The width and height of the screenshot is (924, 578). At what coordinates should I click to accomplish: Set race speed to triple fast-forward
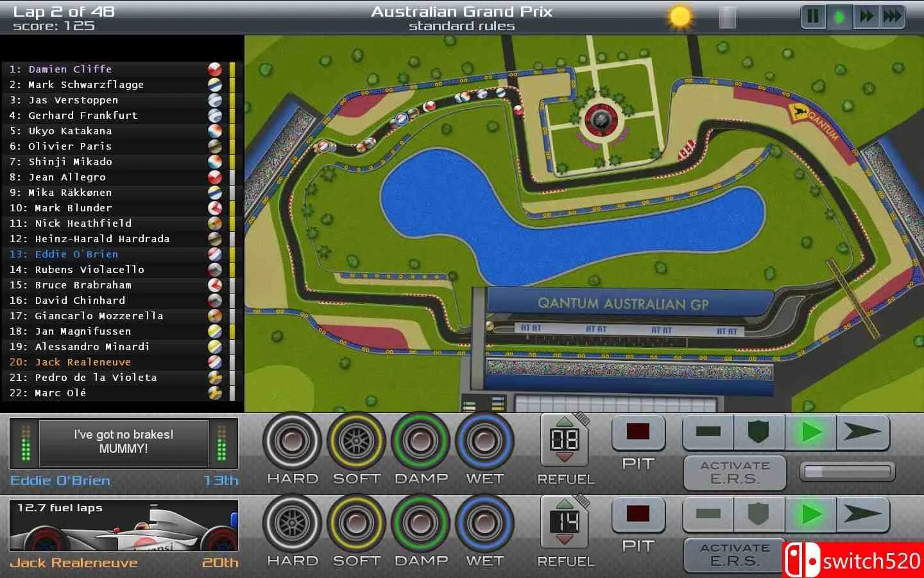pyautogui.click(x=892, y=17)
